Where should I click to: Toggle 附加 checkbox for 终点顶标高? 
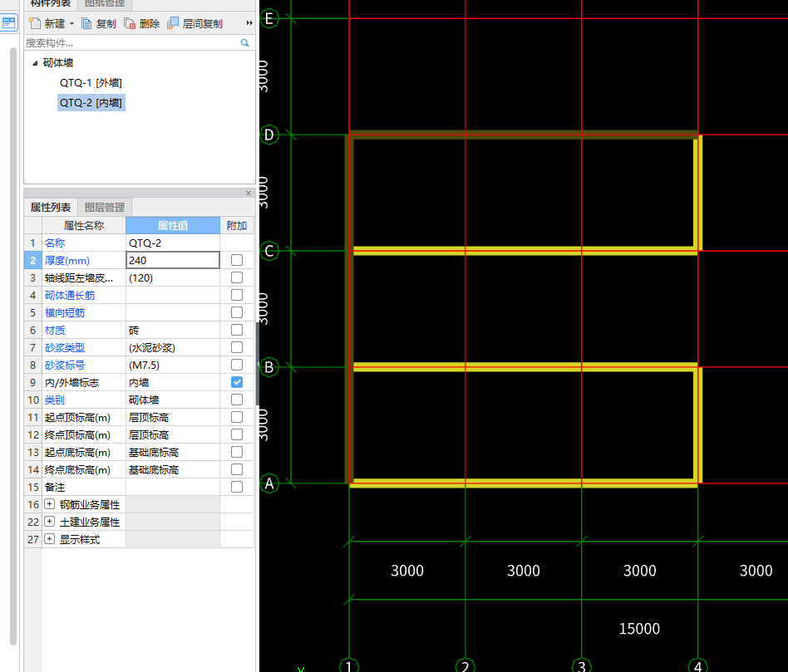point(237,435)
